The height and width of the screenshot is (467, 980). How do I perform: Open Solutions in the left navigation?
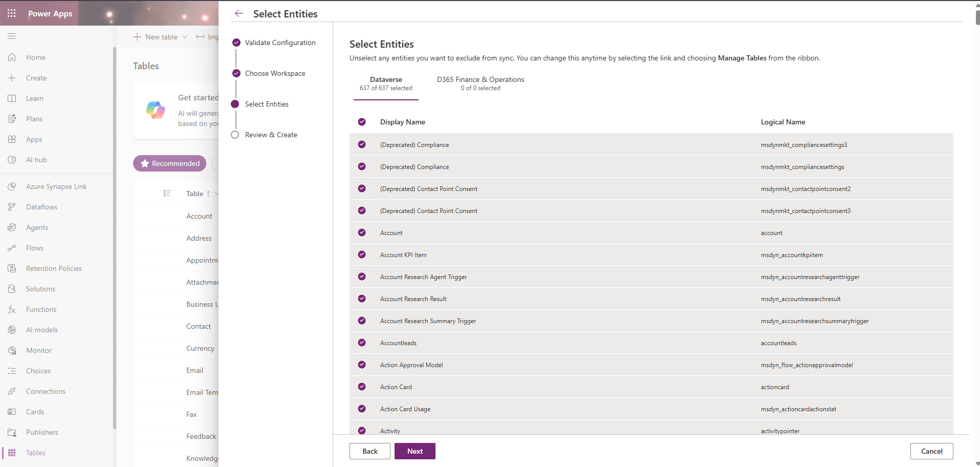coord(40,289)
